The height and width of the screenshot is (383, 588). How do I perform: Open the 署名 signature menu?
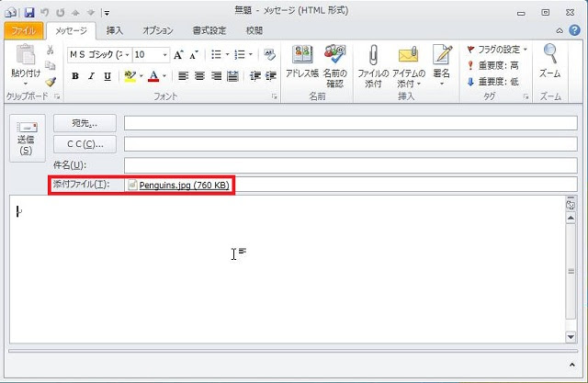pos(441,65)
